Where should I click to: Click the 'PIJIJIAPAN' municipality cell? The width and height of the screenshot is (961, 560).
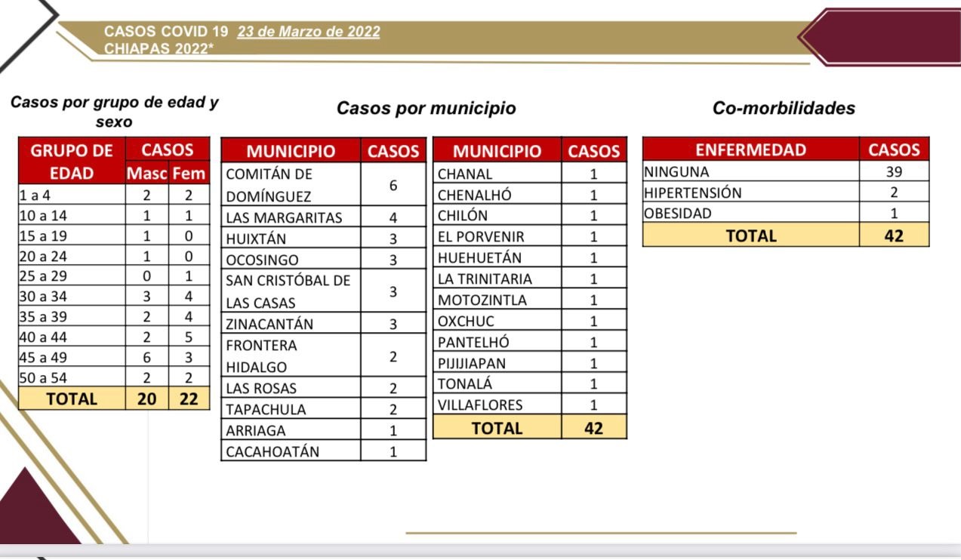[497, 363]
